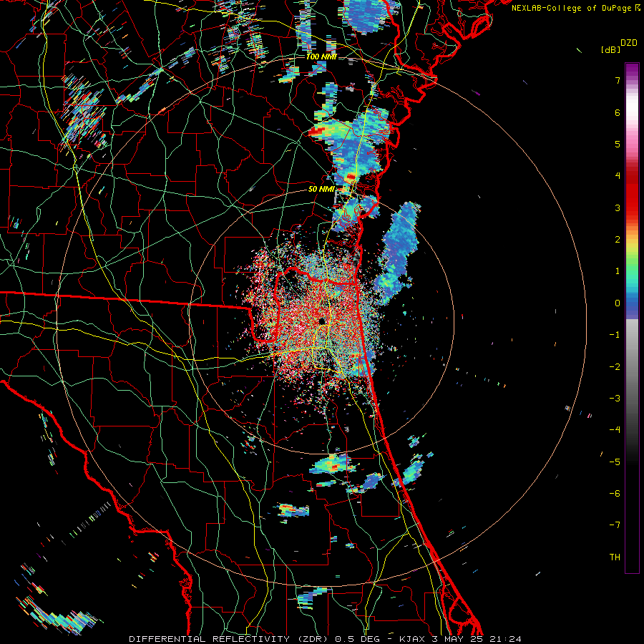
Task: Click legend value -7
Action: click(x=615, y=525)
